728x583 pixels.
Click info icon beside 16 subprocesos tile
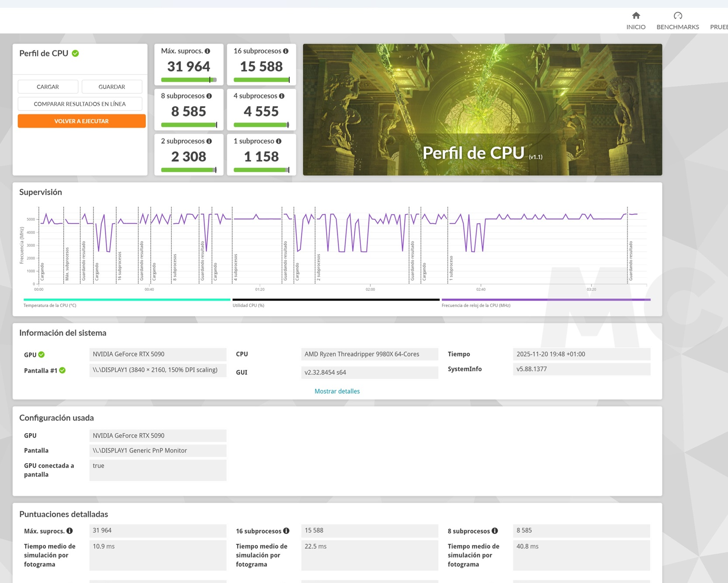tap(286, 51)
